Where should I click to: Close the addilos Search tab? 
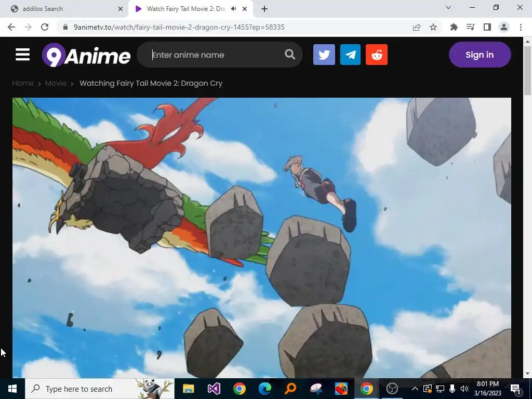tap(121, 9)
